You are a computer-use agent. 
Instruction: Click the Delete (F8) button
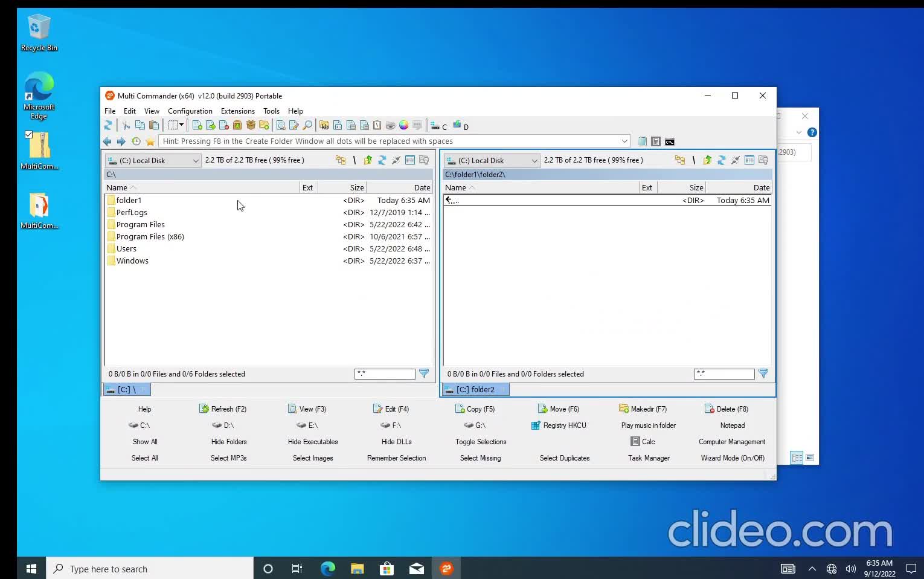point(727,409)
